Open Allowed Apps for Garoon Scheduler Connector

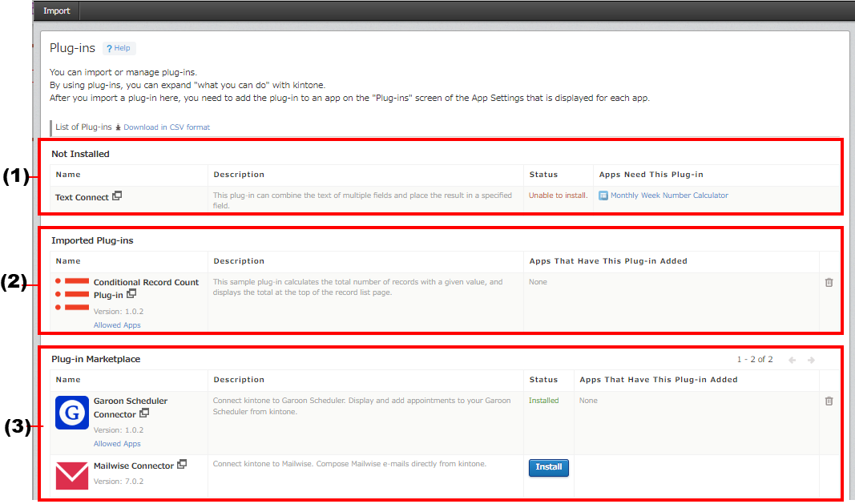(x=117, y=444)
